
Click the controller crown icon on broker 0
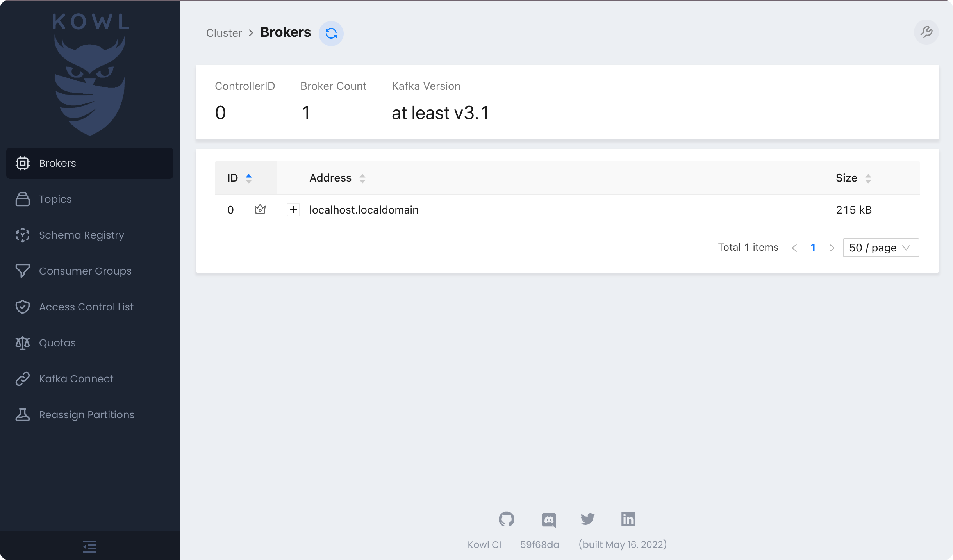(260, 210)
